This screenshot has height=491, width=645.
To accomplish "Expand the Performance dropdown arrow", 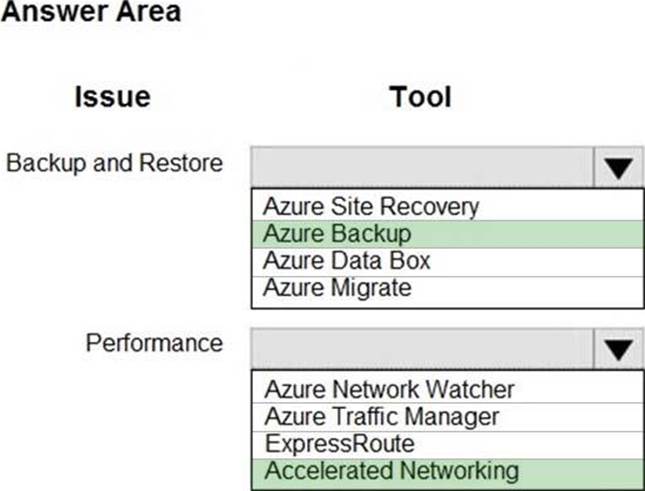I will tap(620, 349).
